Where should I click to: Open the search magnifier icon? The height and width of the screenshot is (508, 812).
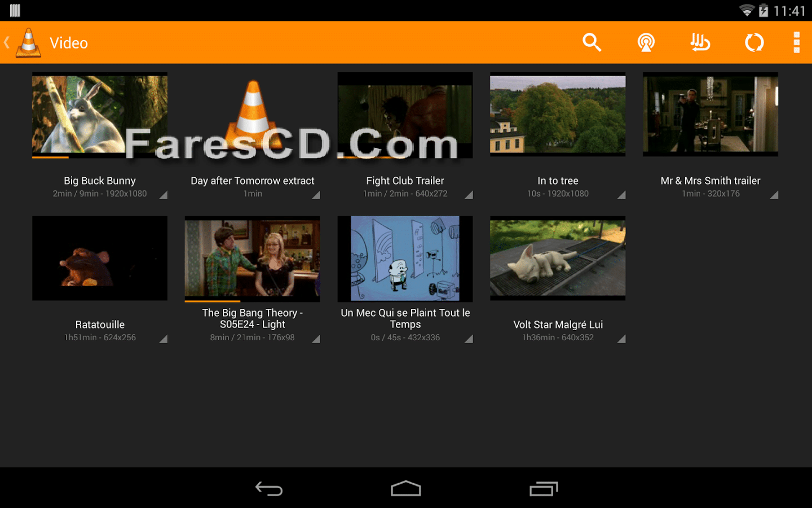[x=592, y=42]
